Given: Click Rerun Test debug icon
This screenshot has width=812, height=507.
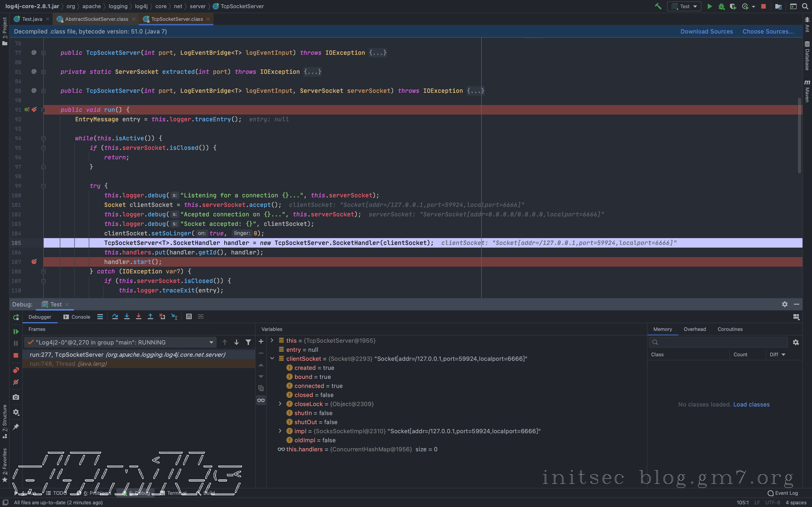Looking at the screenshot, I should pyautogui.click(x=16, y=317).
